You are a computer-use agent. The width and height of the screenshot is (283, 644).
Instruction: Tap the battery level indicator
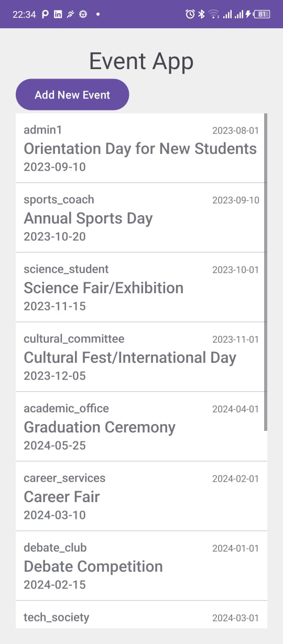[262, 14]
